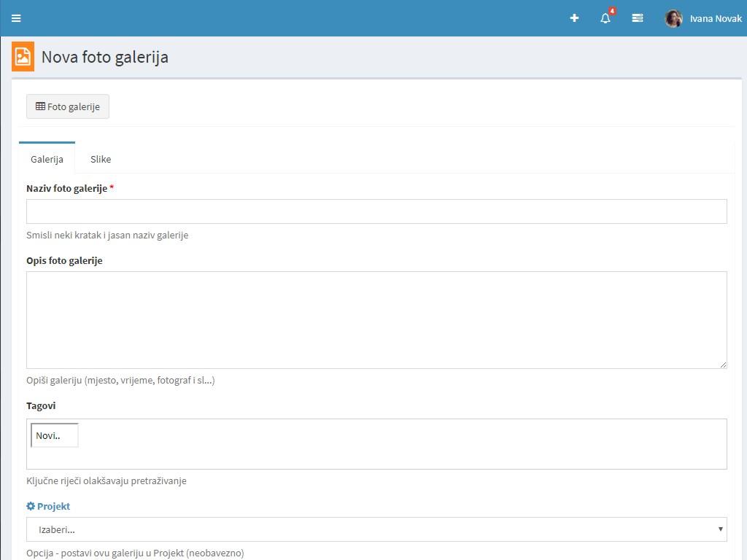This screenshot has width=747, height=560.
Task: Open the list panel icon beside bell
Action: click(637, 18)
